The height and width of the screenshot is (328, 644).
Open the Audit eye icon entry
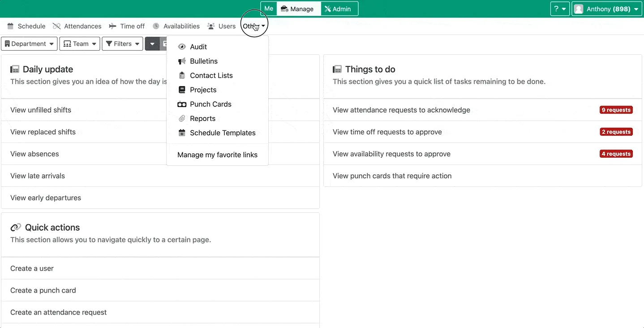182,47
